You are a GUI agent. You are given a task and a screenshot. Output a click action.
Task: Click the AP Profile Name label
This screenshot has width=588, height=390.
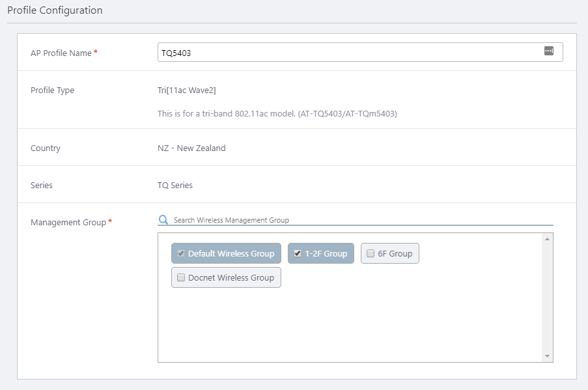pos(61,53)
